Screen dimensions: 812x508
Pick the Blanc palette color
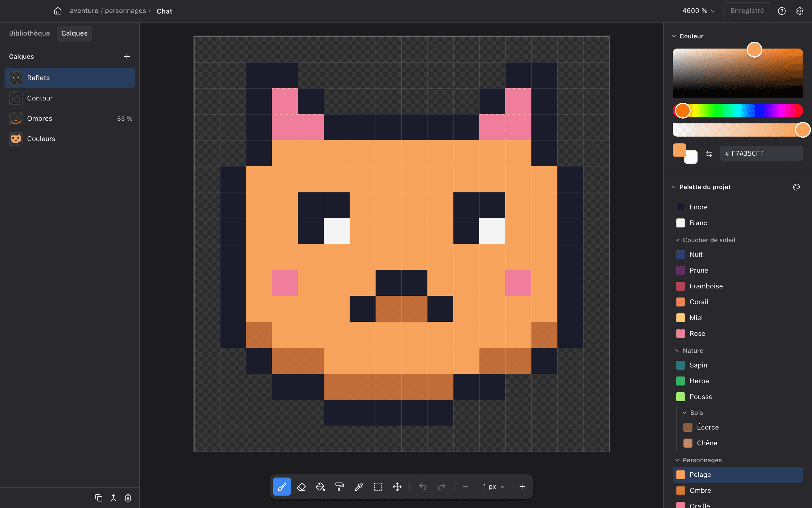738,223
